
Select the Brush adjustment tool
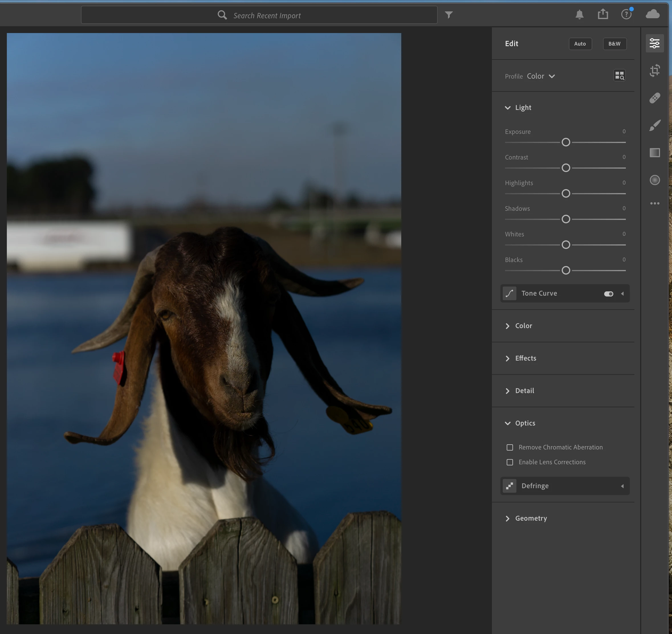tap(654, 125)
